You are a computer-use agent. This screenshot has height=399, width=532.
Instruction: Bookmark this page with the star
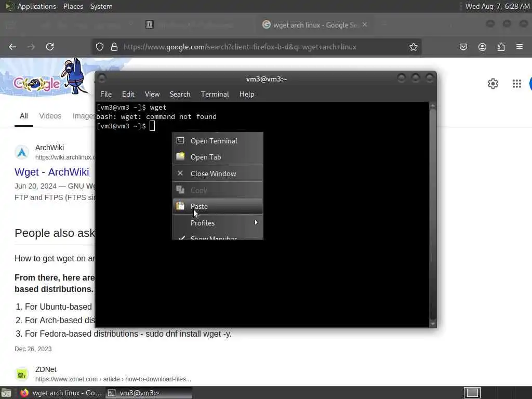tap(413, 47)
